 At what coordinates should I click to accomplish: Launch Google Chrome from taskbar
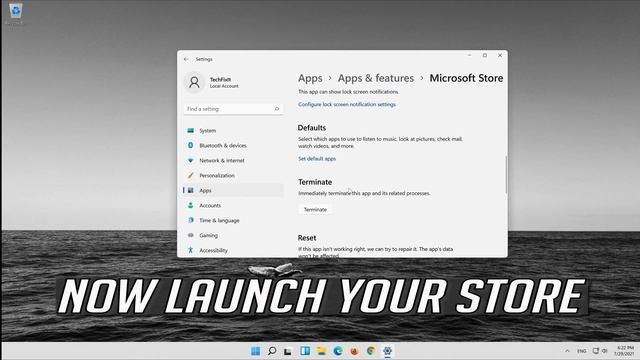[x=371, y=351]
